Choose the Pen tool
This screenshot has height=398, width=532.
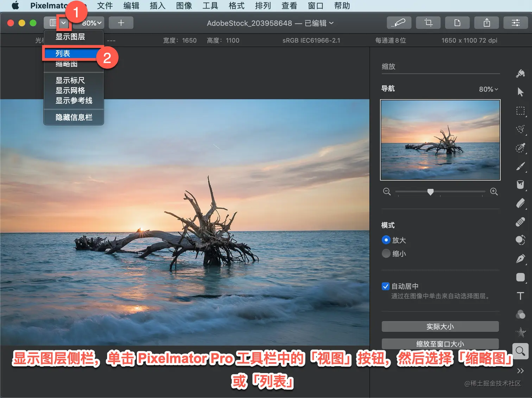pyautogui.click(x=520, y=259)
